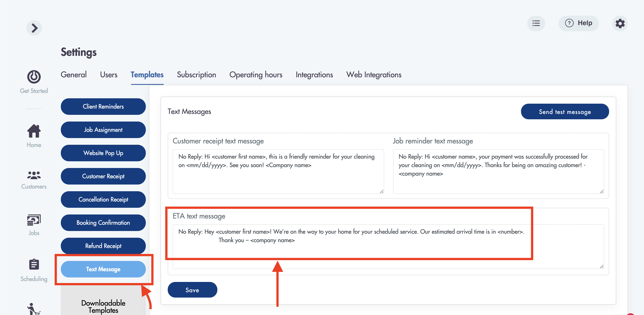Open the Web Integrations tab
The image size is (644, 315).
[x=374, y=75]
